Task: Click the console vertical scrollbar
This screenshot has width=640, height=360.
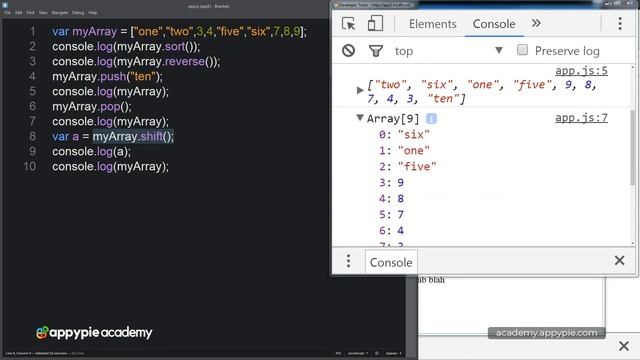Action: 632,148
